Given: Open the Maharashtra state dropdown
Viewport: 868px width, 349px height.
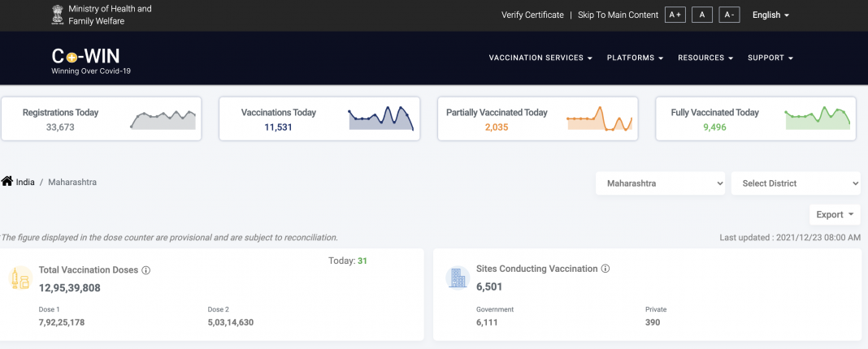Looking at the screenshot, I should (660, 183).
